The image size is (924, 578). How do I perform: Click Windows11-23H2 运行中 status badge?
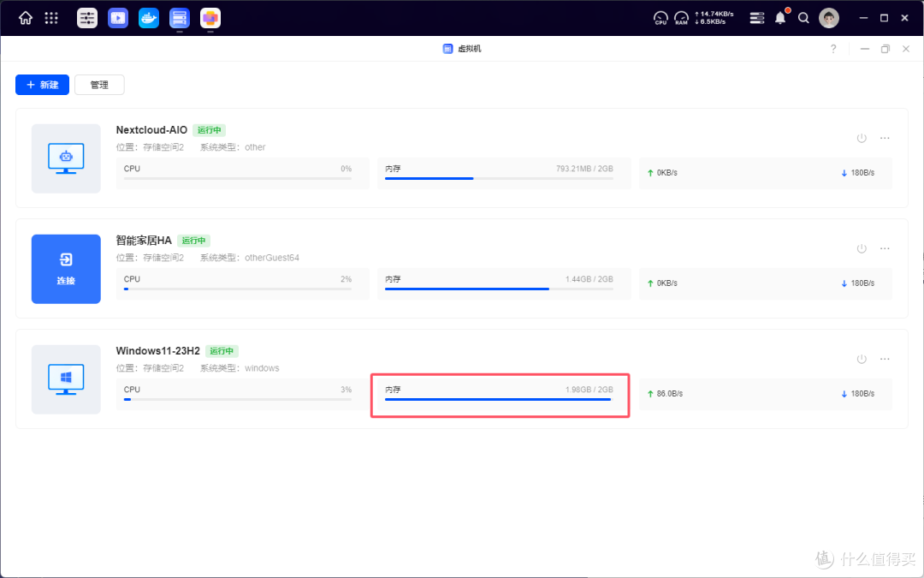pos(222,351)
